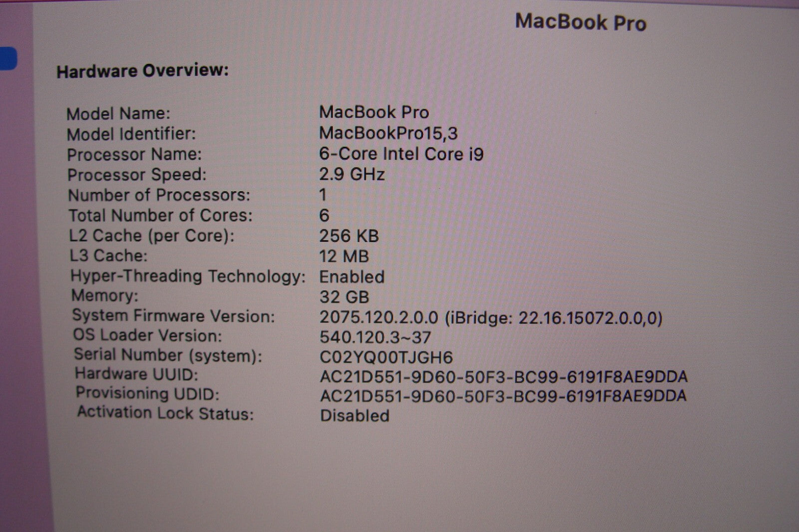The image size is (799, 532).
Task: Click the 2.9 GHz processor speed value
Action: tap(352, 174)
